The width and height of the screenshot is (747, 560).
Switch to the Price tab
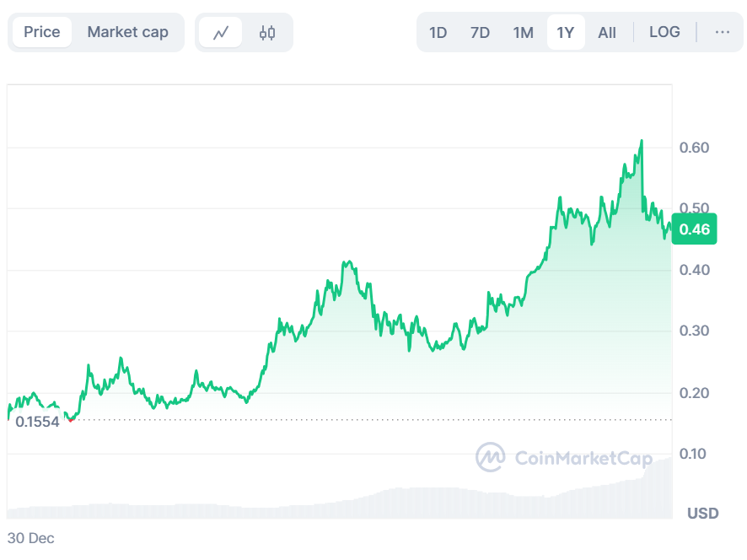click(x=42, y=32)
